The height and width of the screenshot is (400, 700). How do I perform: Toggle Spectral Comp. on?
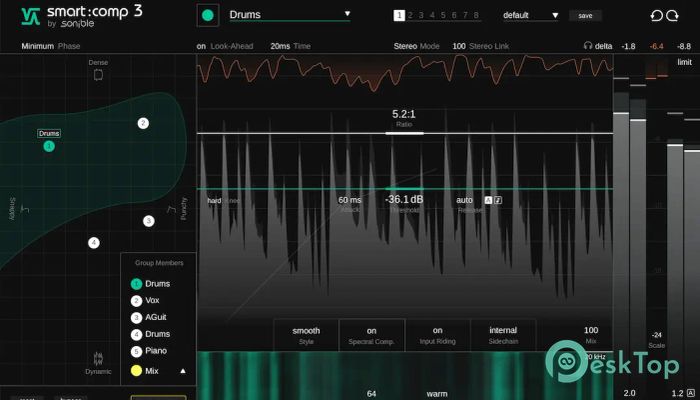point(371,335)
